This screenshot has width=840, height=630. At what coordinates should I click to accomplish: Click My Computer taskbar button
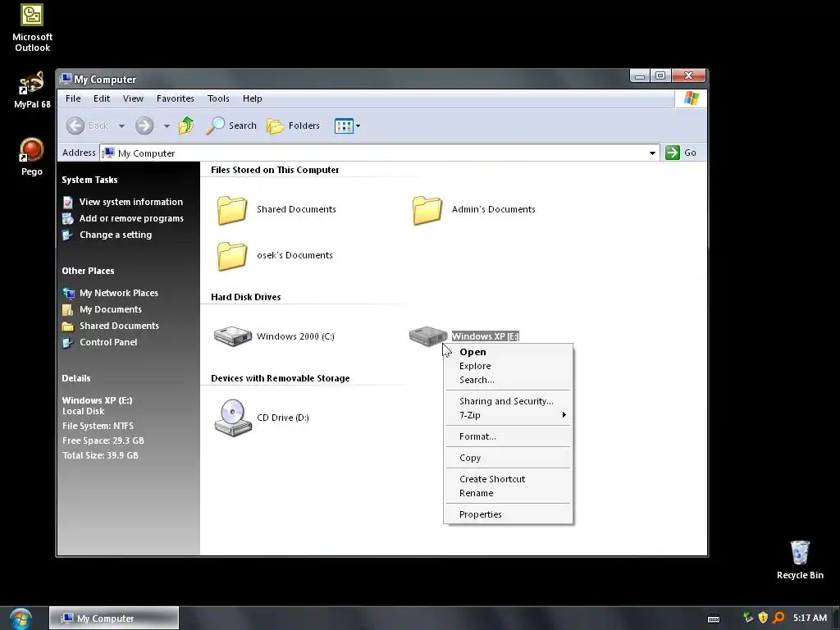tap(114, 619)
